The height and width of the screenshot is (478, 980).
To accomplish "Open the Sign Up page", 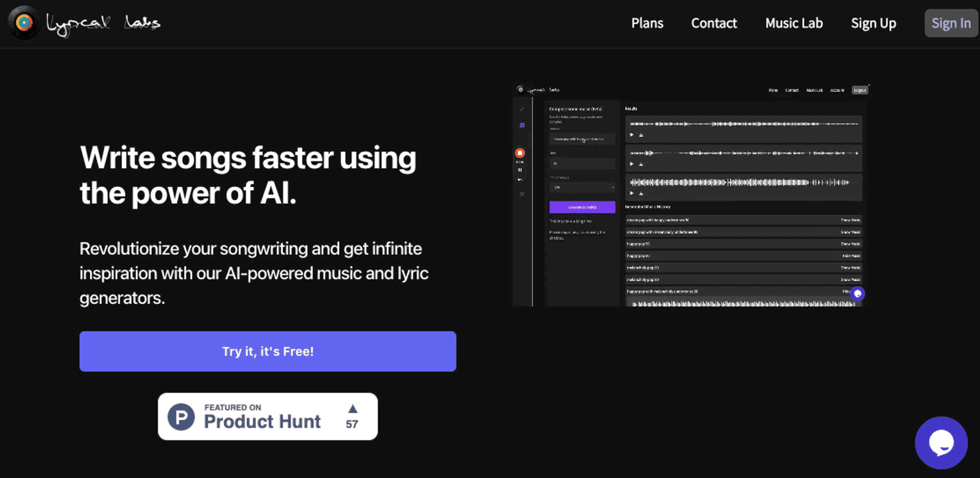I will pos(873,24).
